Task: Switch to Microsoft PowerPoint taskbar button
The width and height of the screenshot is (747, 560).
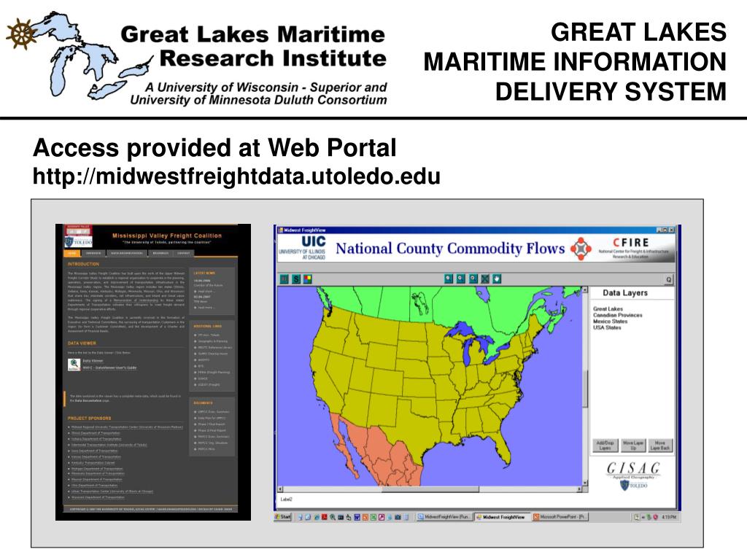Action: point(560,517)
